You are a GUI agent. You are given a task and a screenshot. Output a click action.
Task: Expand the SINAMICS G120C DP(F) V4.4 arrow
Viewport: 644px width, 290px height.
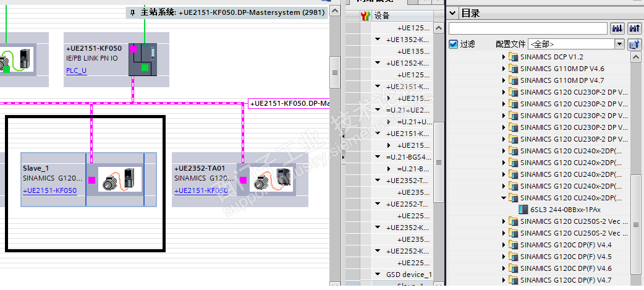tap(504, 245)
